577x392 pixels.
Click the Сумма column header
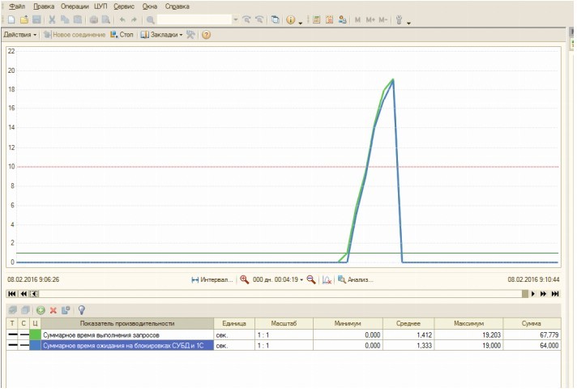coord(532,324)
